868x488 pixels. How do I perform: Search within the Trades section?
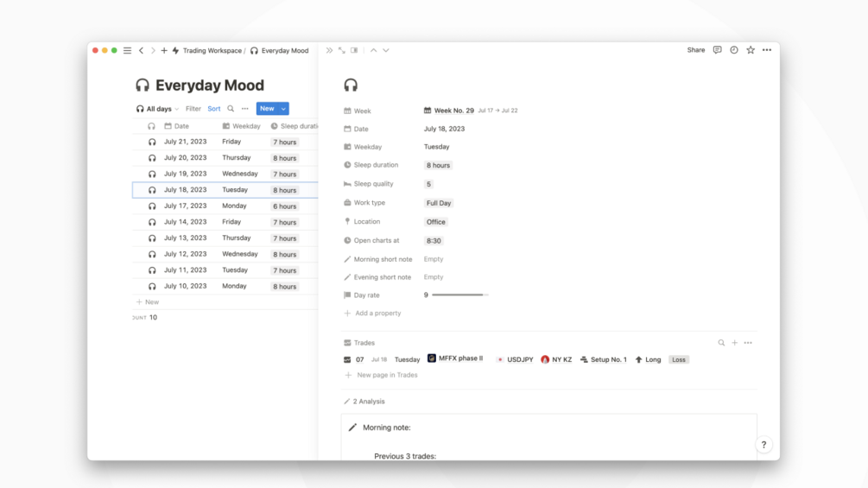[x=721, y=343]
